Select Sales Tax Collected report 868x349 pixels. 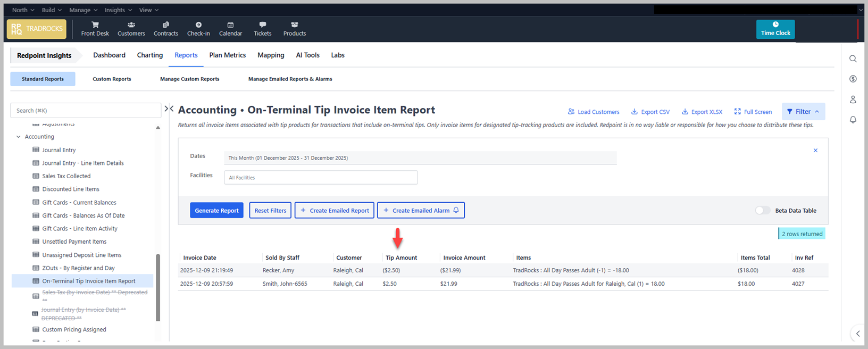point(66,176)
